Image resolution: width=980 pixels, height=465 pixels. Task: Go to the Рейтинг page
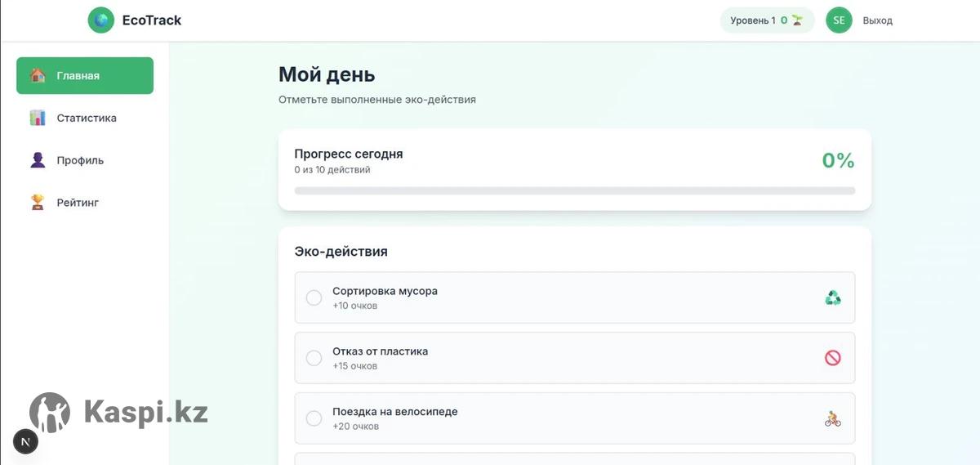tap(78, 203)
